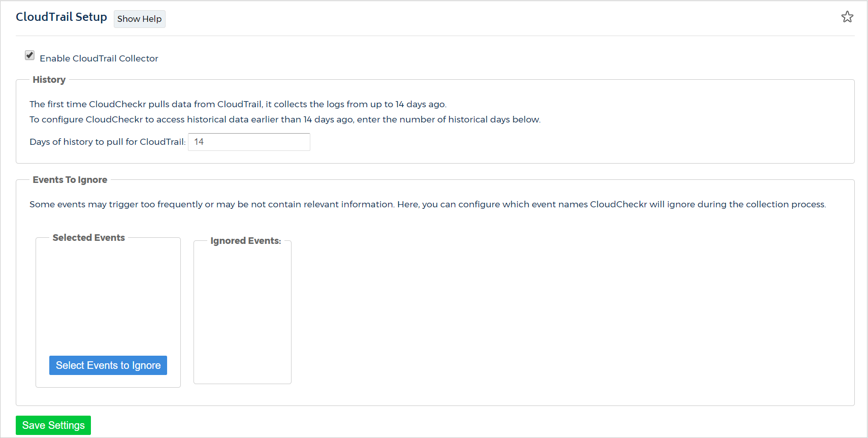Focus the Days of history input field
Viewport: 868px width, 438px height.
tap(249, 142)
